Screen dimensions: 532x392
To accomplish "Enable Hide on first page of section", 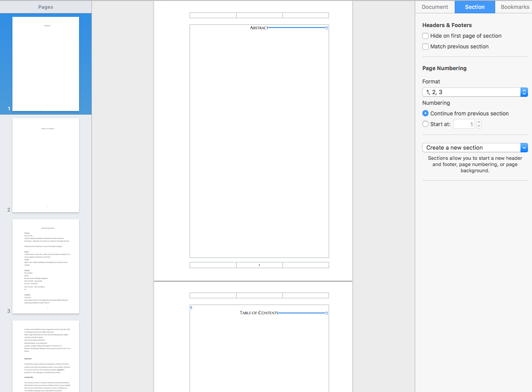I will pyautogui.click(x=425, y=36).
